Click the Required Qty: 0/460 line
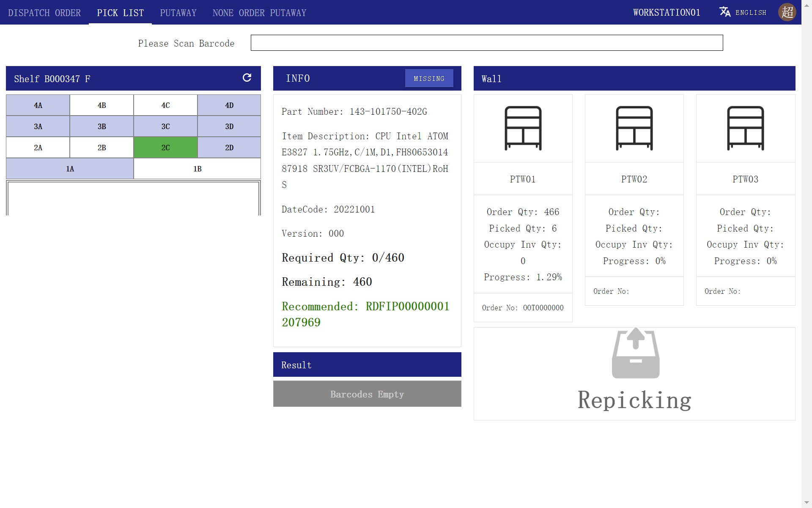Screen dimensions: 812x508 pyautogui.click(x=343, y=257)
